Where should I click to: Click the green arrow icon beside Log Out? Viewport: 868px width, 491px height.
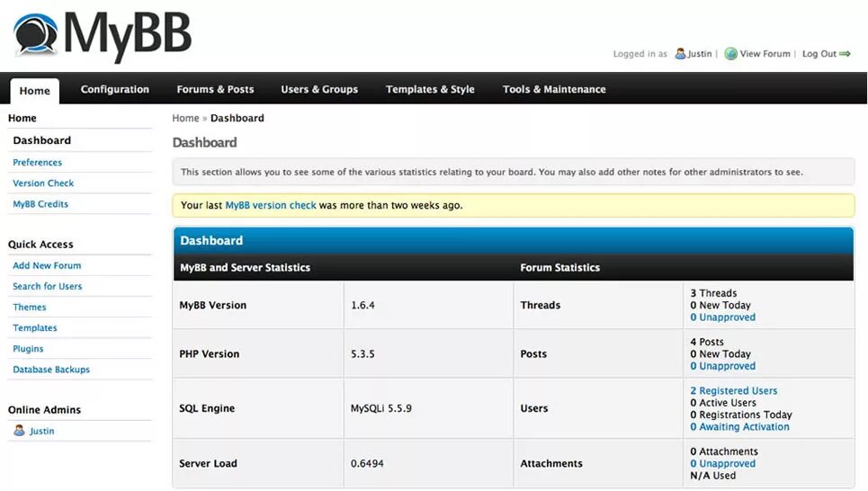(845, 54)
